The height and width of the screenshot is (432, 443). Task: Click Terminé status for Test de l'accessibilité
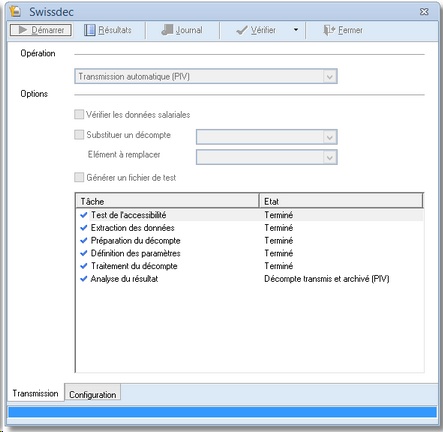[279, 215]
